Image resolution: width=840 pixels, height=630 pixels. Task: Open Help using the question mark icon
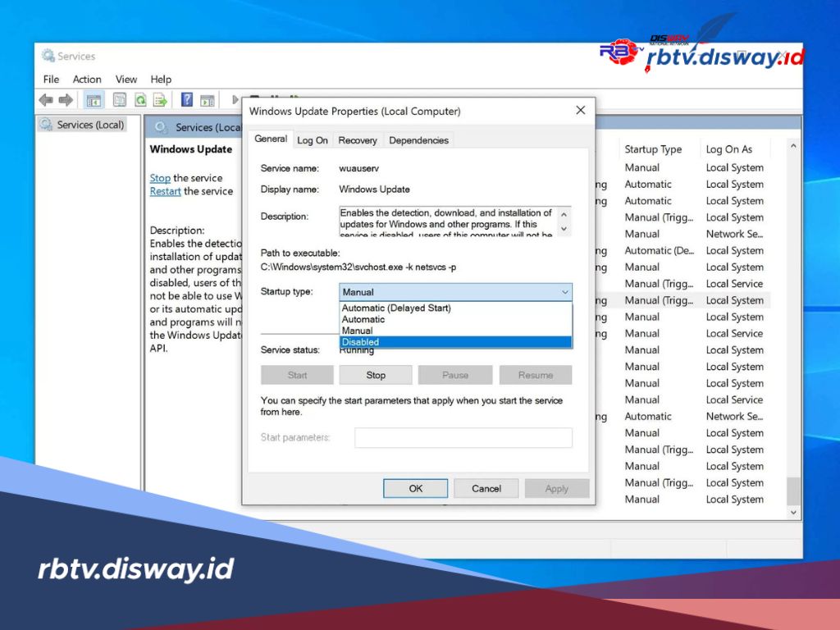click(x=186, y=99)
